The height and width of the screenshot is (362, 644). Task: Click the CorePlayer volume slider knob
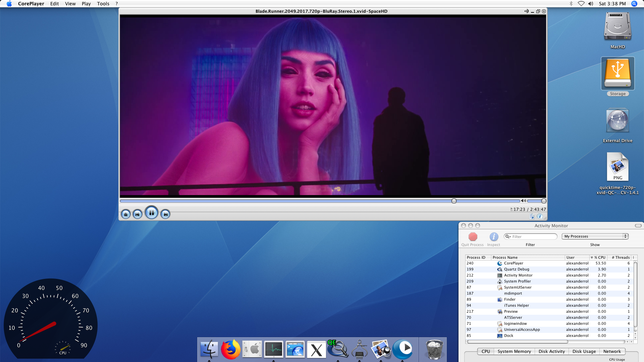tap(544, 201)
